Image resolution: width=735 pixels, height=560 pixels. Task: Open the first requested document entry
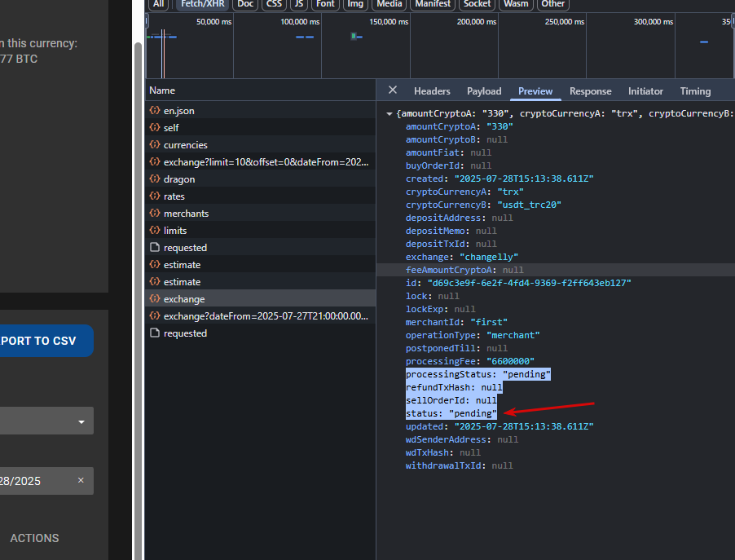pos(260,248)
